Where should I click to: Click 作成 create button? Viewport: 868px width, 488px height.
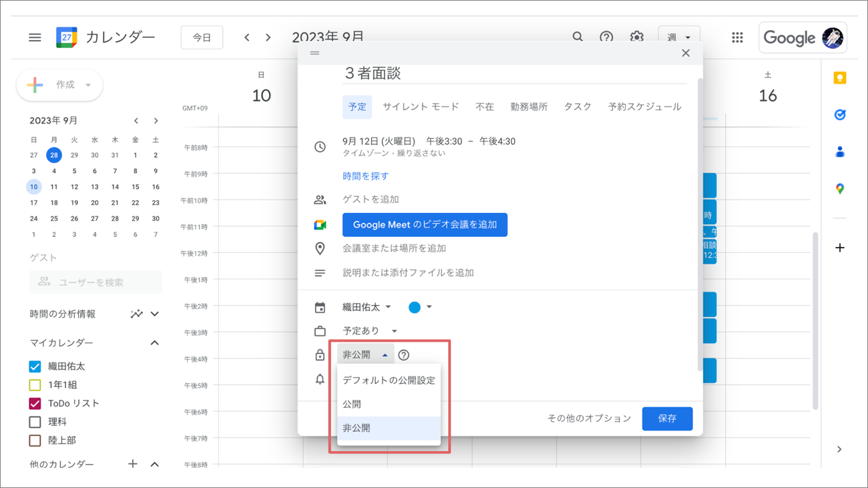coord(59,85)
